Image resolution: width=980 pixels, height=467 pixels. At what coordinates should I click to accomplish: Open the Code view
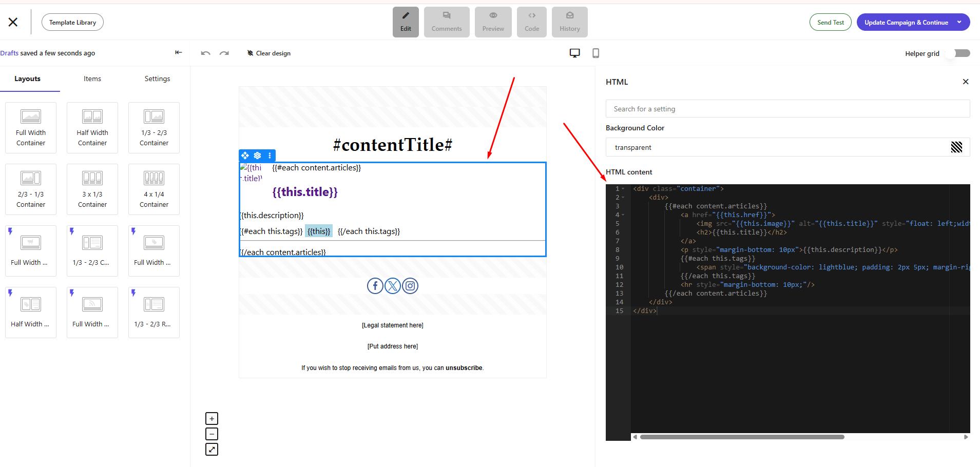(532, 22)
